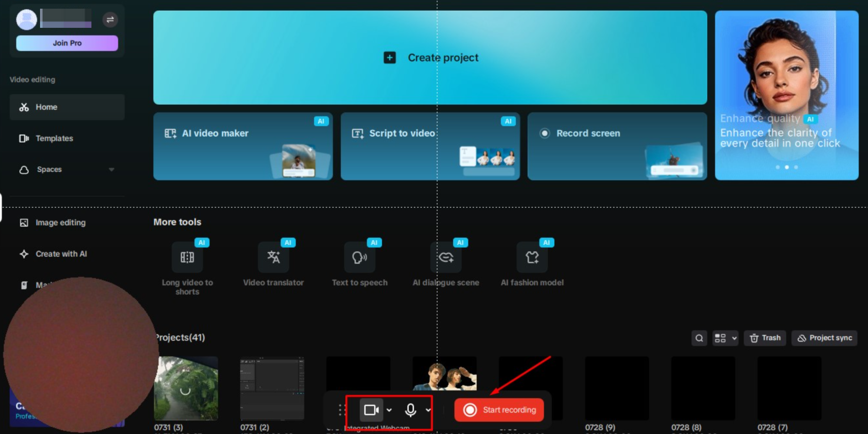The height and width of the screenshot is (434, 868).
Task: Toggle the microphone in the recording bar
Action: point(410,409)
